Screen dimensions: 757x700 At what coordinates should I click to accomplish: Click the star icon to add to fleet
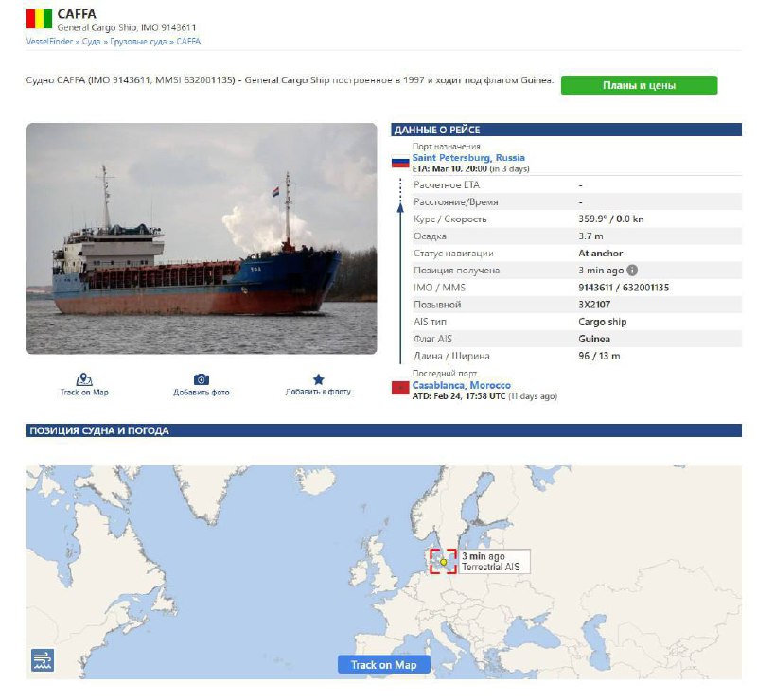pos(318,379)
